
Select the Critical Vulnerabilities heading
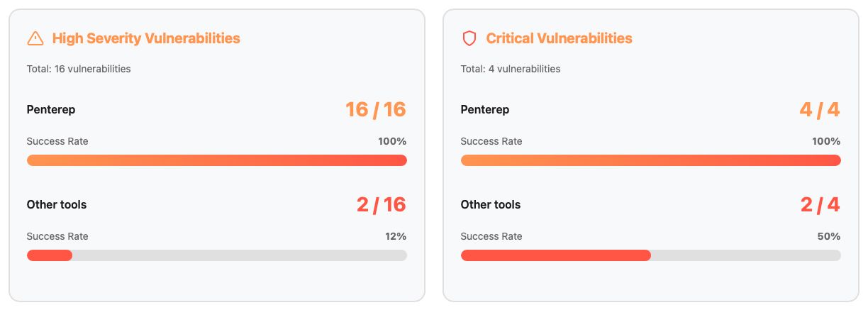pyautogui.click(x=559, y=38)
